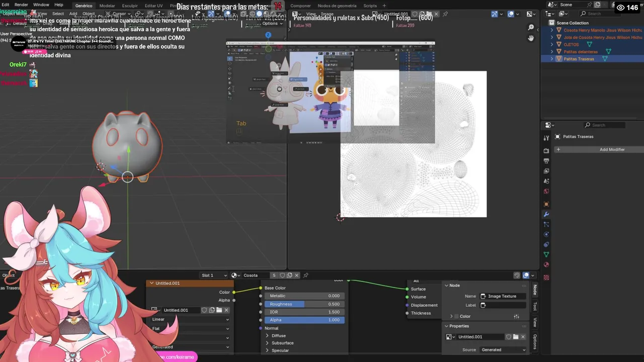Open the Modifiers wrench tab in Properties
The image size is (644, 362).
pos(546,214)
